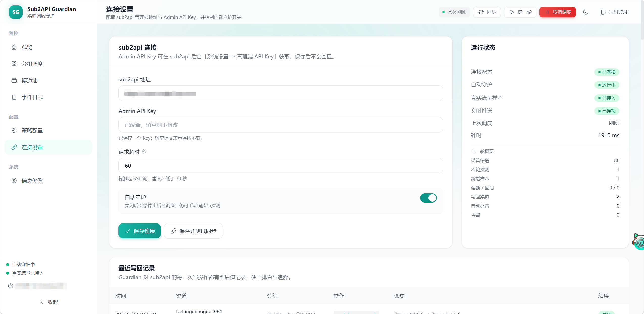Click the 已就绪 status badge
Image resolution: width=644 pixels, height=314 pixels.
[607, 72]
